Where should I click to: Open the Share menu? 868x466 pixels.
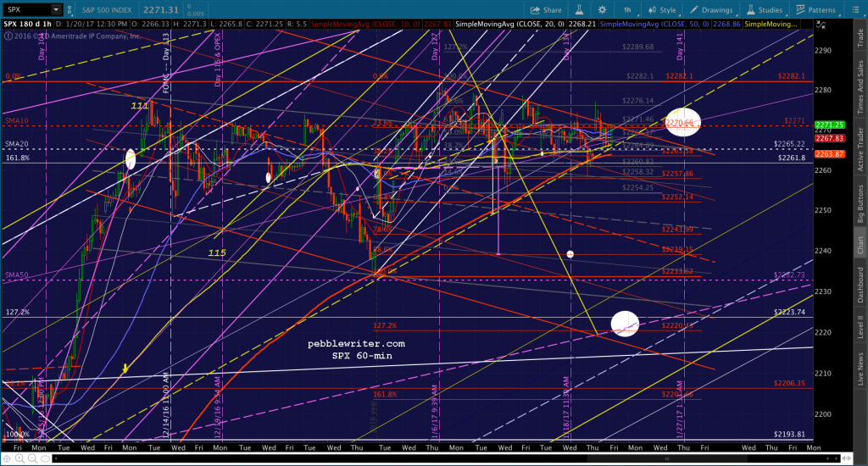(x=546, y=10)
